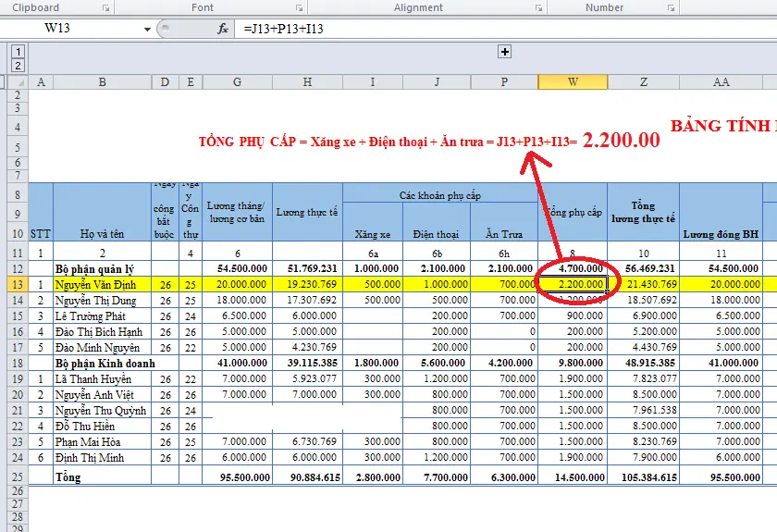
Task: Click outline level 2 button
Action: tap(18, 66)
